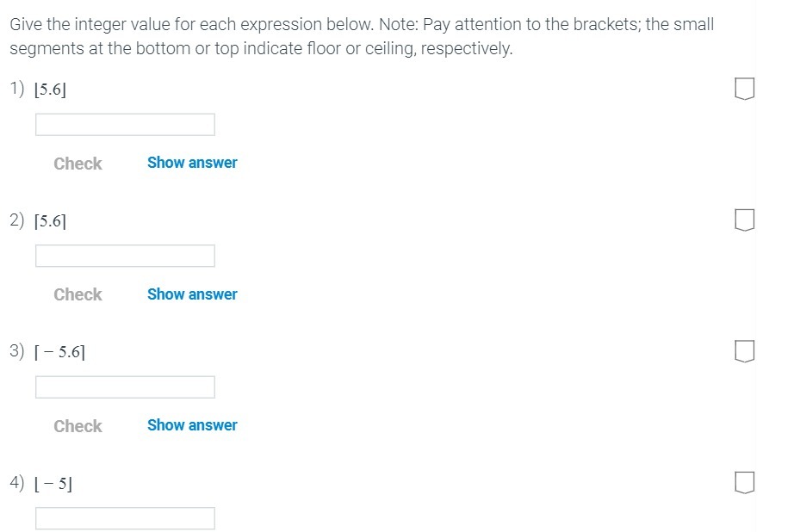Click the answer field for question 1
Image resolution: width=794 pixels, height=532 pixels.
coord(125,124)
